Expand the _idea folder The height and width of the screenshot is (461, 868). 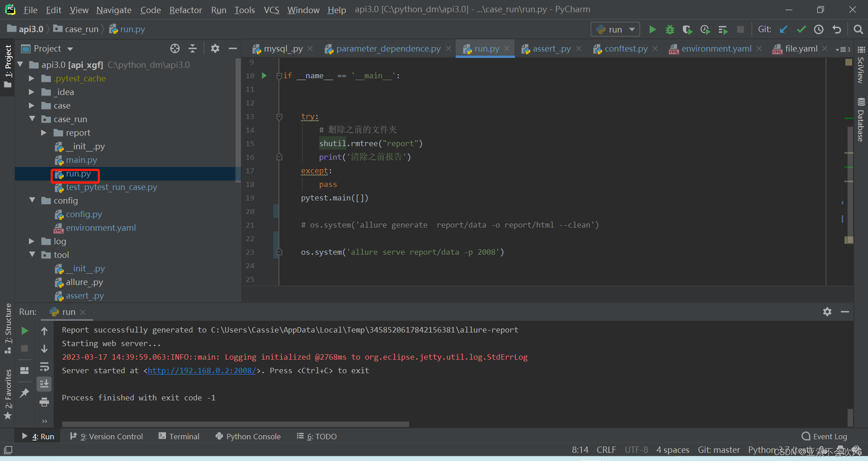click(x=32, y=92)
